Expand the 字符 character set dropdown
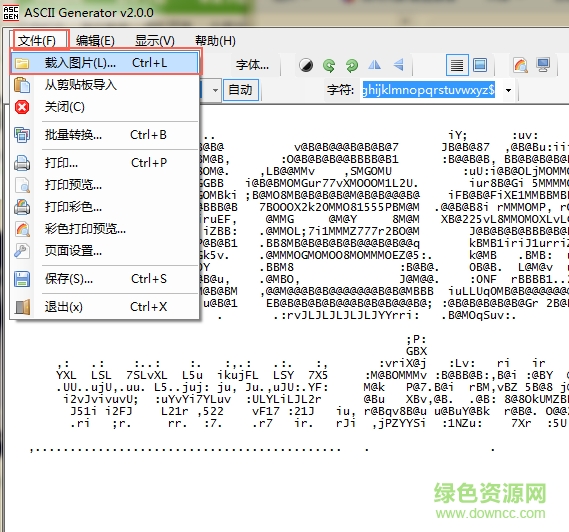 [x=509, y=90]
